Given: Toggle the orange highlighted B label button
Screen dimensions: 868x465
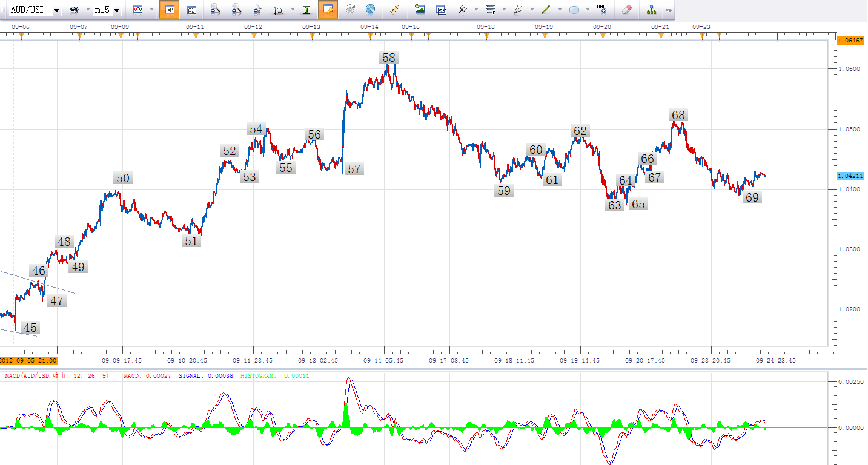Looking at the screenshot, I should point(170,10).
